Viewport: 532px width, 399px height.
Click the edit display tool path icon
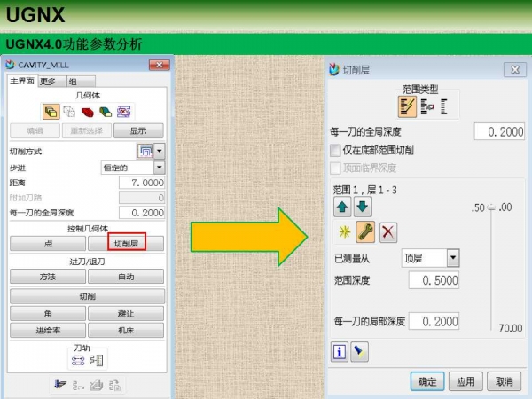[78, 360]
